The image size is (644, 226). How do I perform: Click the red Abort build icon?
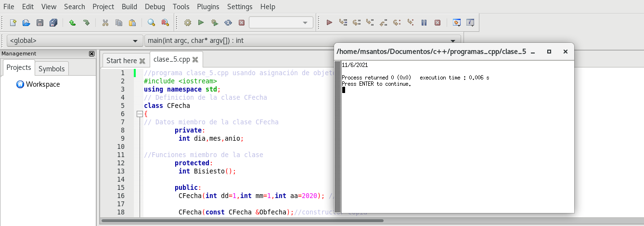242,23
